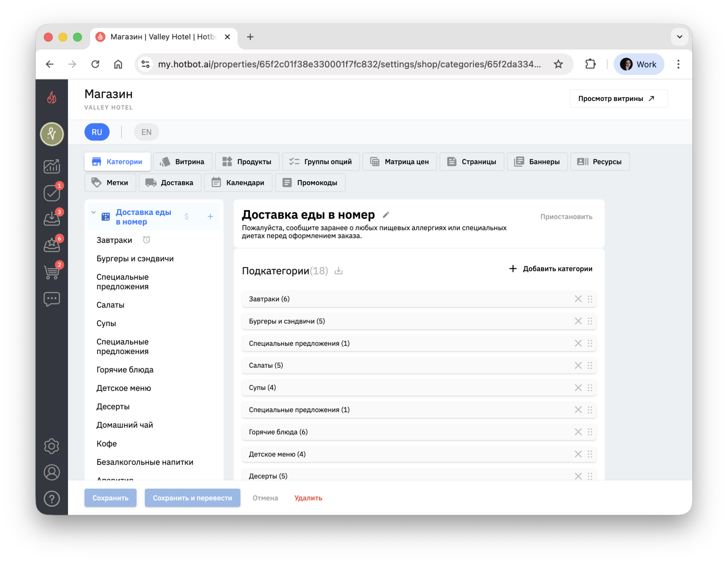Viewport: 728px width, 562px height.
Task: Select Горячие блюда in category tree
Action: pyautogui.click(x=125, y=370)
